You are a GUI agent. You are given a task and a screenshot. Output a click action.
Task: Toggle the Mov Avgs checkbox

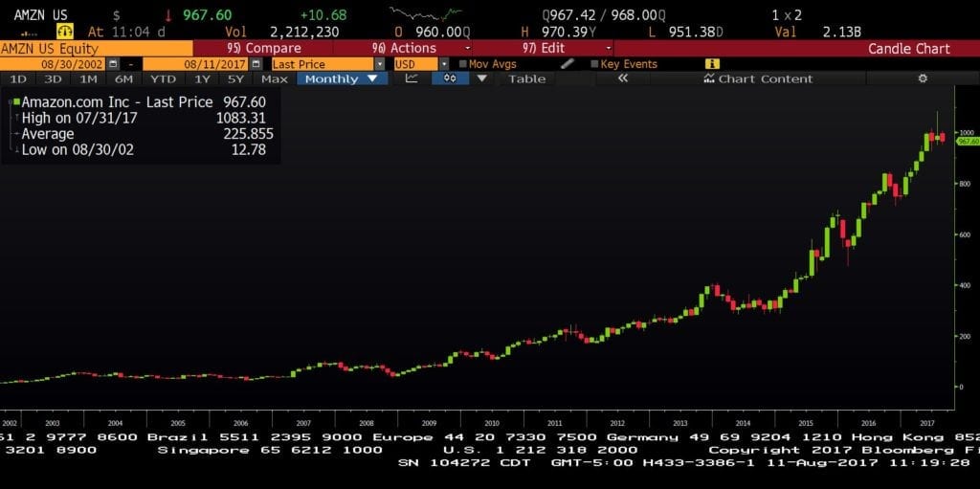tap(463, 64)
